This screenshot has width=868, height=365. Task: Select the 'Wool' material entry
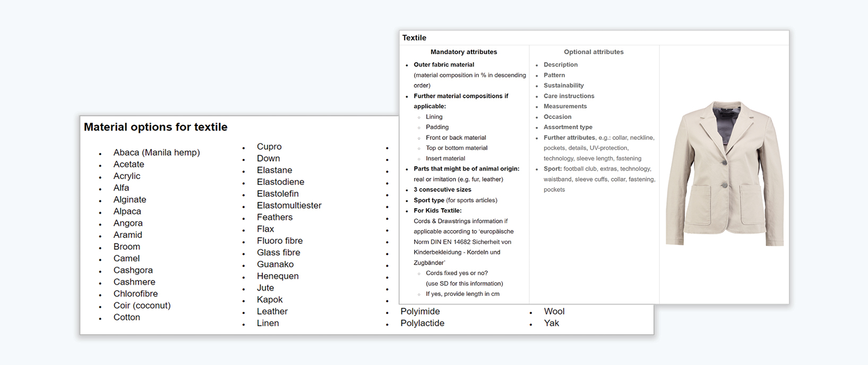coord(554,311)
